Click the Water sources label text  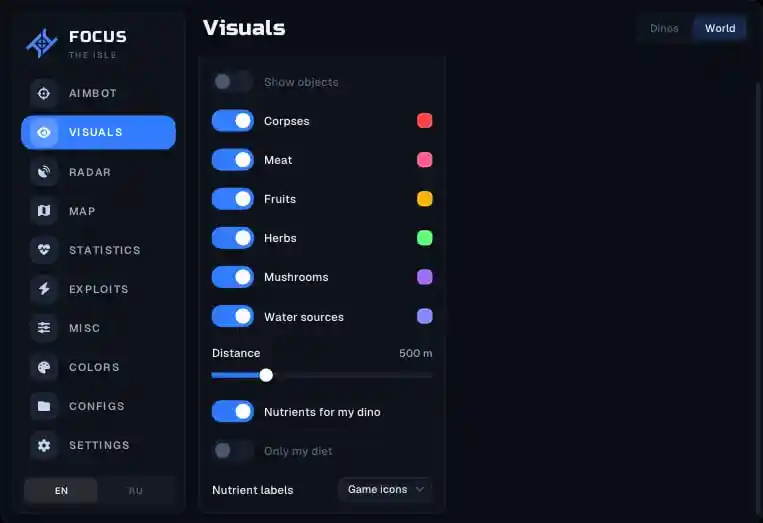pos(304,317)
